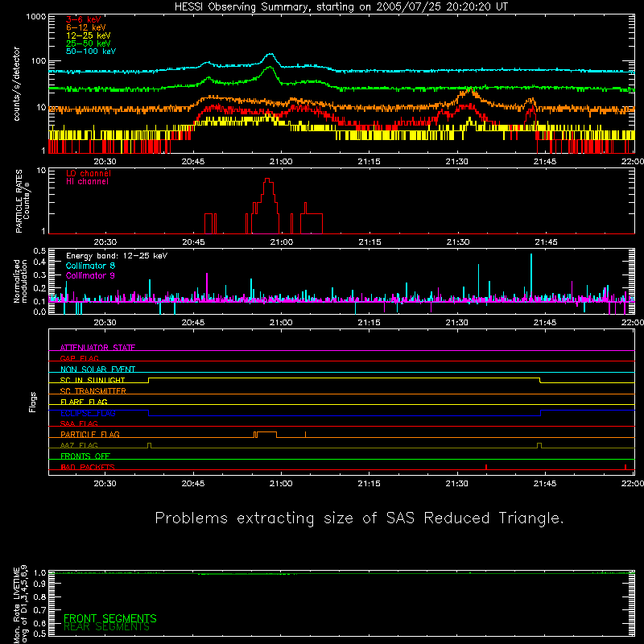This screenshot has height=644, width=644.
Task: Click the wide raised pulse on the PARTICLE FLAG line
Action: [x=266, y=434]
